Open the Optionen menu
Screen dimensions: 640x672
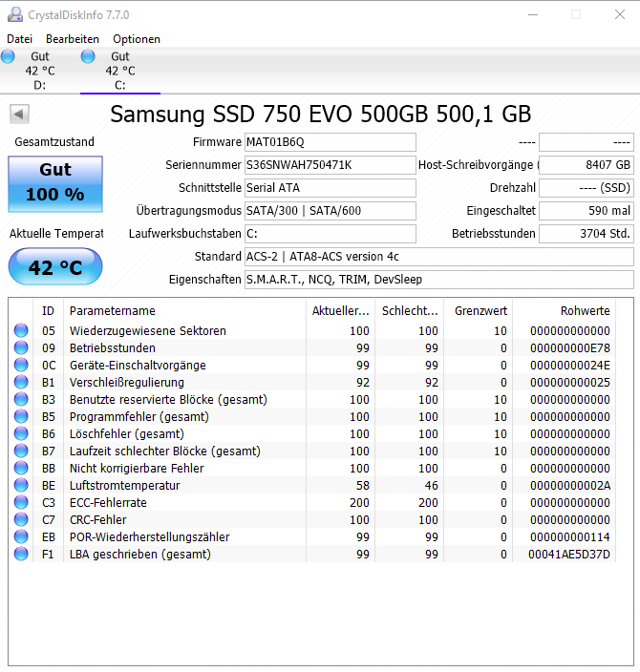[x=137, y=39]
